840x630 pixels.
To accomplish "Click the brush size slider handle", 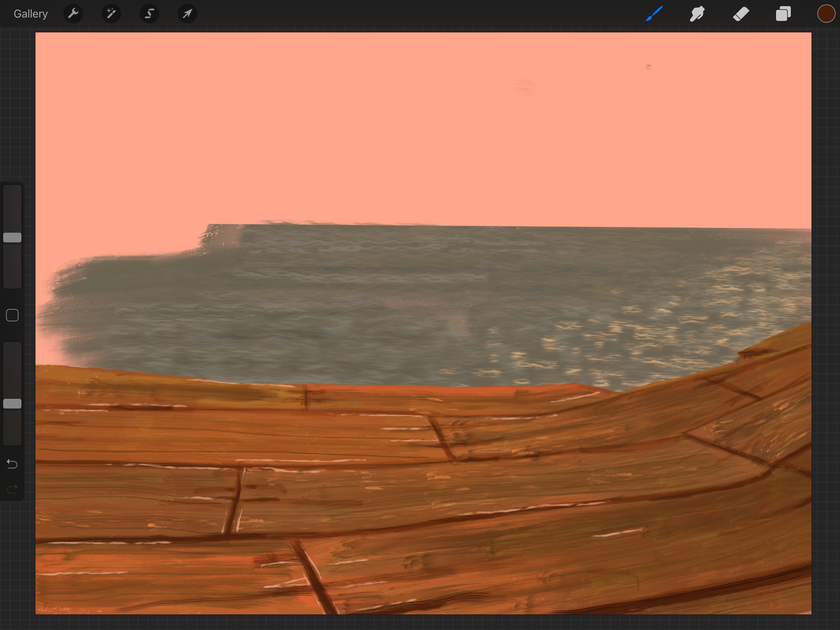I will pyautogui.click(x=12, y=237).
